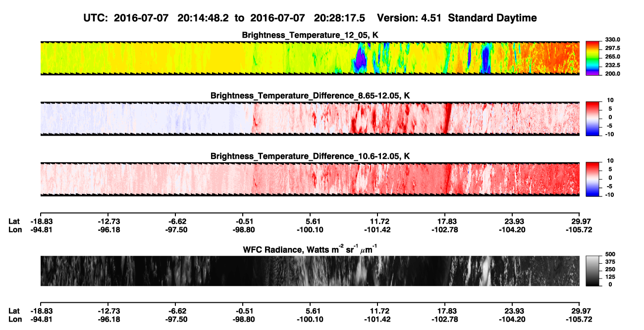Click the 'Lon' label on the axis below WFC Radiance strip
This screenshot has height=330, width=644.
[15, 320]
